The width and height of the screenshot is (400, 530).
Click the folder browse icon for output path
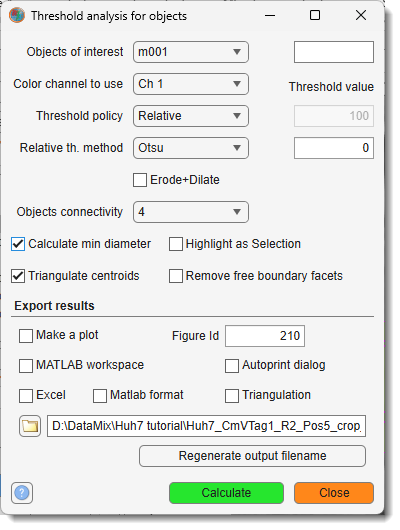point(30,426)
